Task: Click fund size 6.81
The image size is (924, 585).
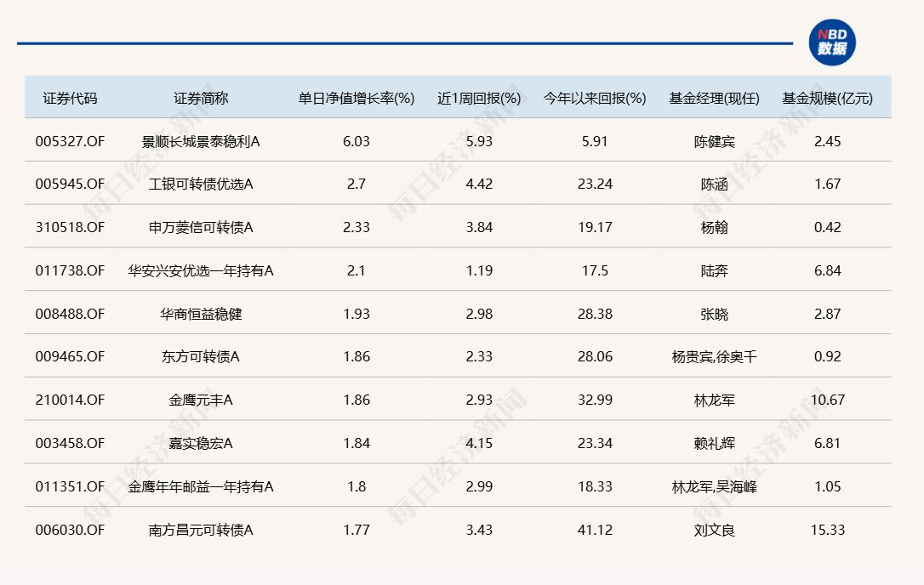Action: pos(827,443)
